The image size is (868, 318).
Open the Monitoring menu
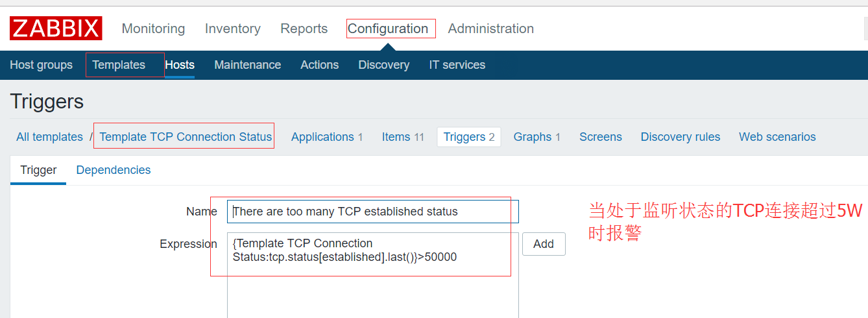tap(153, 29)
